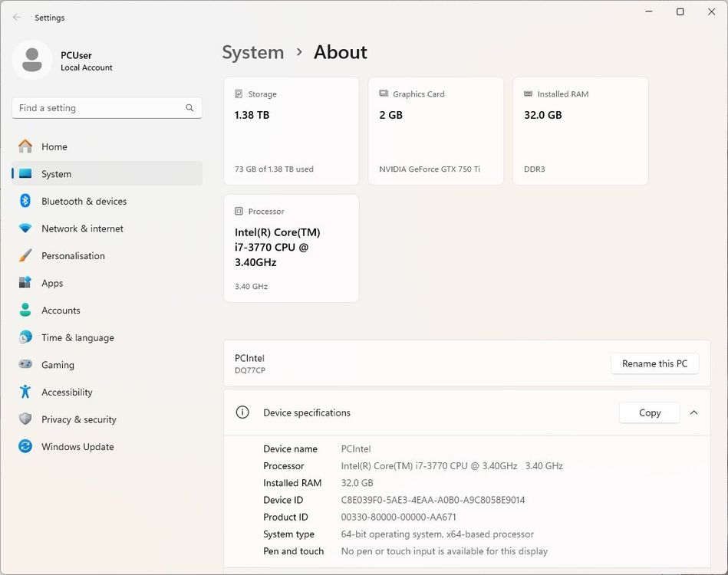Open the Storage info card
This screenshot has height=575, width=728.
pos(291,131)
